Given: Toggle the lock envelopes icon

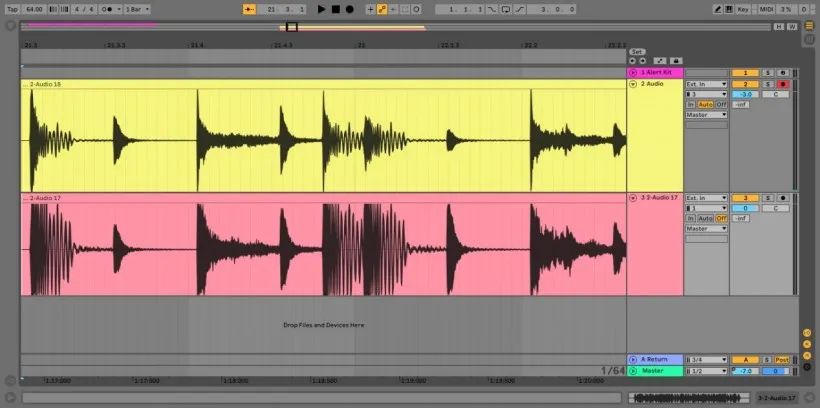Looking at the screenshot, I should tap(676, 61).
